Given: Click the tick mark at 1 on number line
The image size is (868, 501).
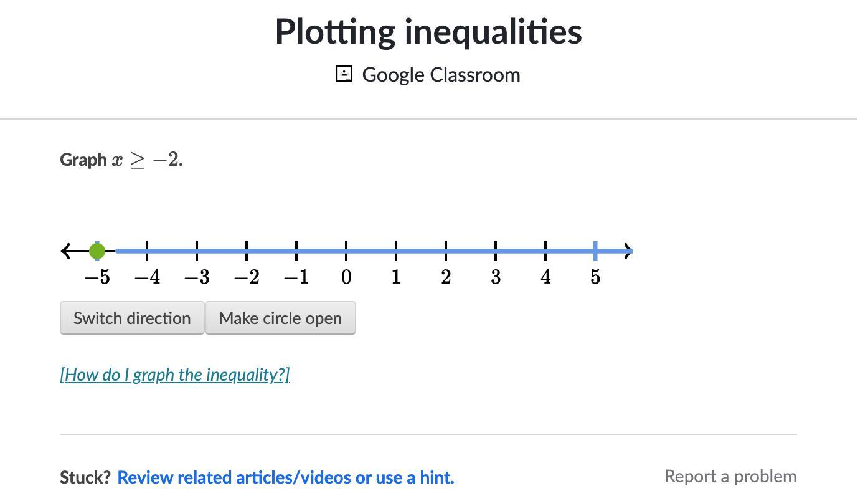Looking at the screenshot, I should [x=396, y=251].
